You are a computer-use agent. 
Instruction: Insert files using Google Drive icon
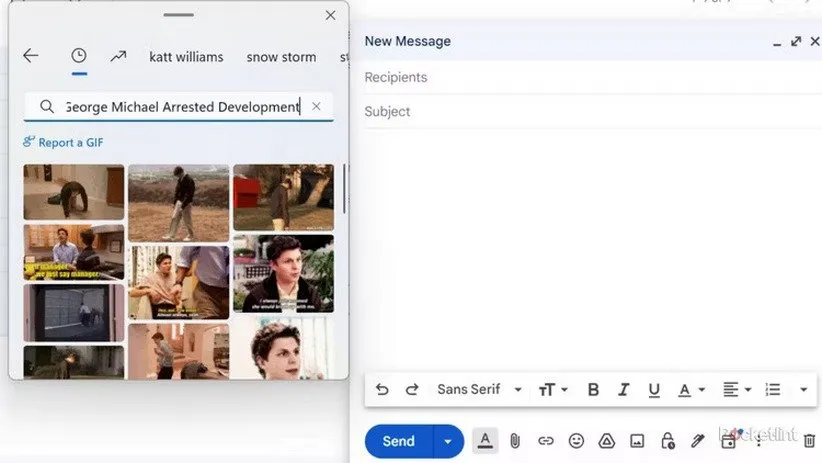tap(606, 441)
